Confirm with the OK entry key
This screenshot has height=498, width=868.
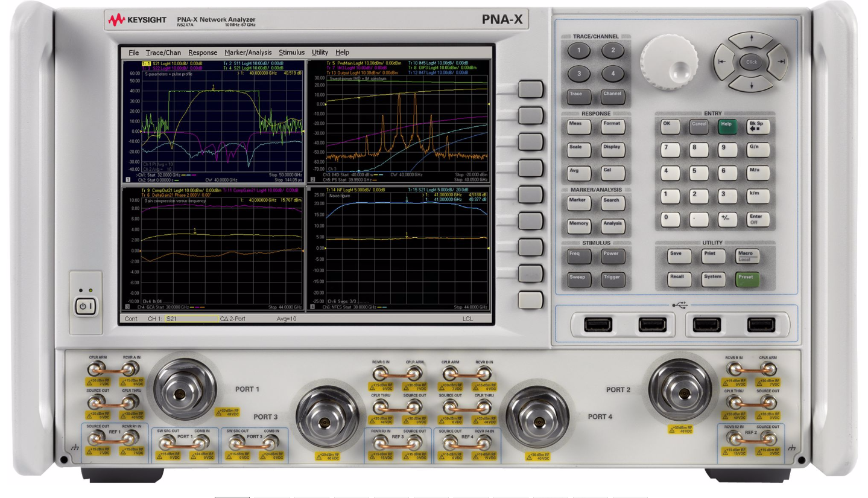click(x=670, y=127)
